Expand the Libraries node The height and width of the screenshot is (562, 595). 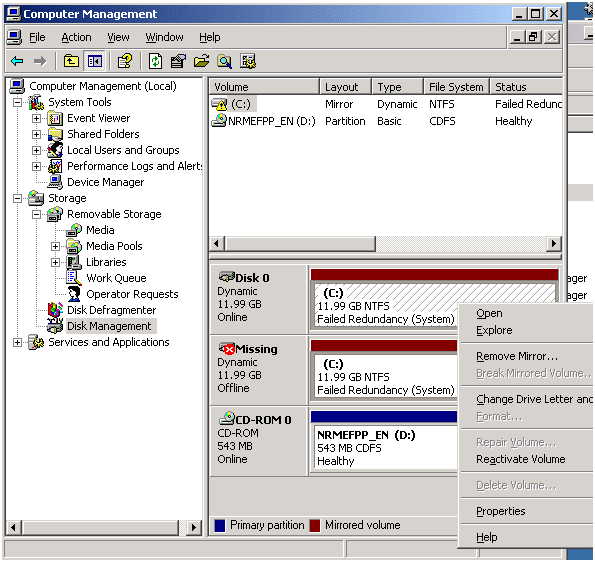click(55, 262)
